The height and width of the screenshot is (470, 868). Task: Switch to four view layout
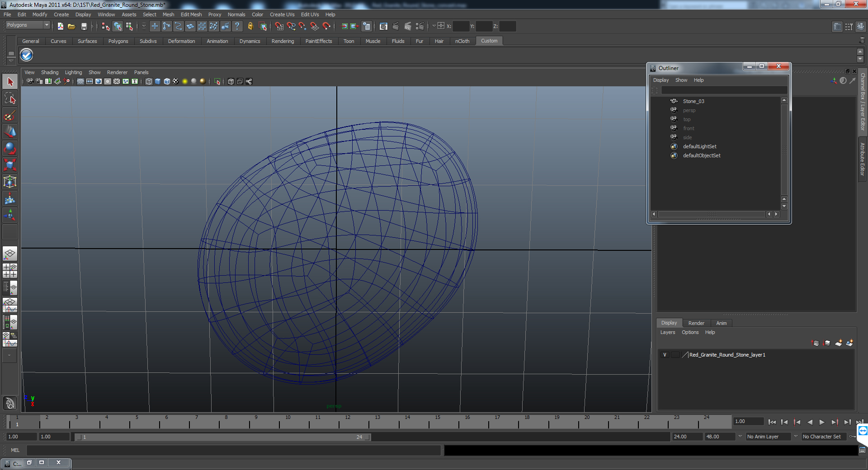point(10,271)
